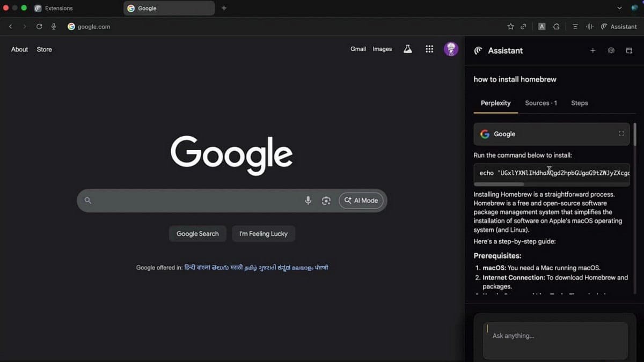Activate the voice waveform icon in the toolbar
The width and height of the screenshot is (644, 362).
click(x=589, y=26)
